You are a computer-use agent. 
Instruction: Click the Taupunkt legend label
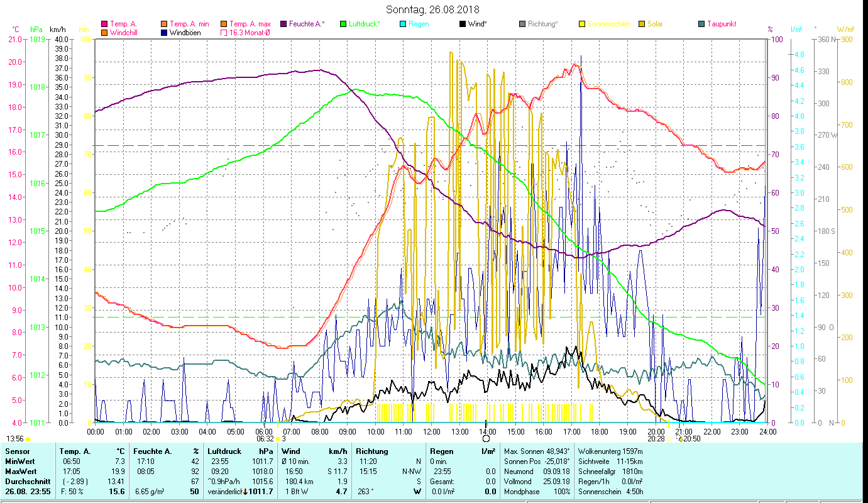click(721, 25)
